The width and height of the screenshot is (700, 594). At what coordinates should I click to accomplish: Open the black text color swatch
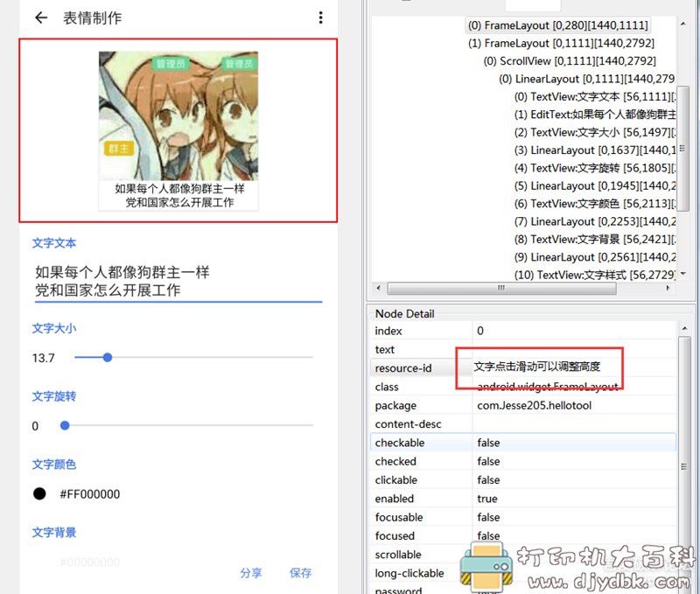pyautogui.click(x=39, y=493)
